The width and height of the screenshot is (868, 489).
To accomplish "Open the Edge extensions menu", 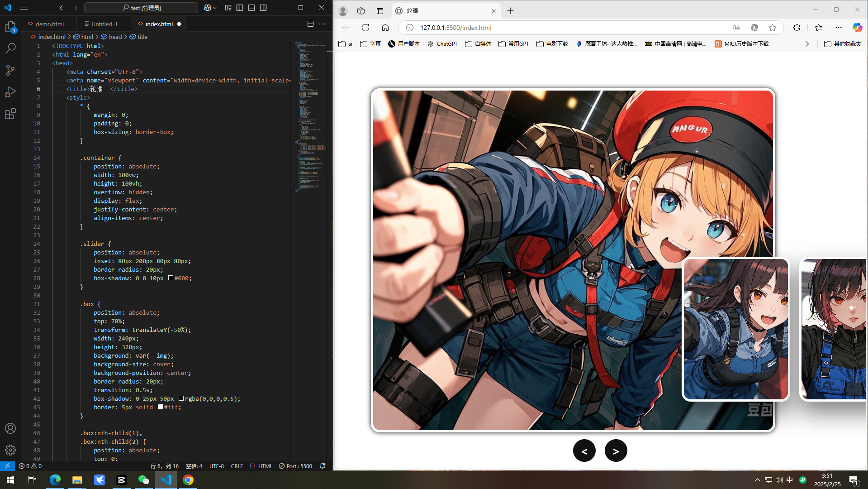I will (797, 28).
